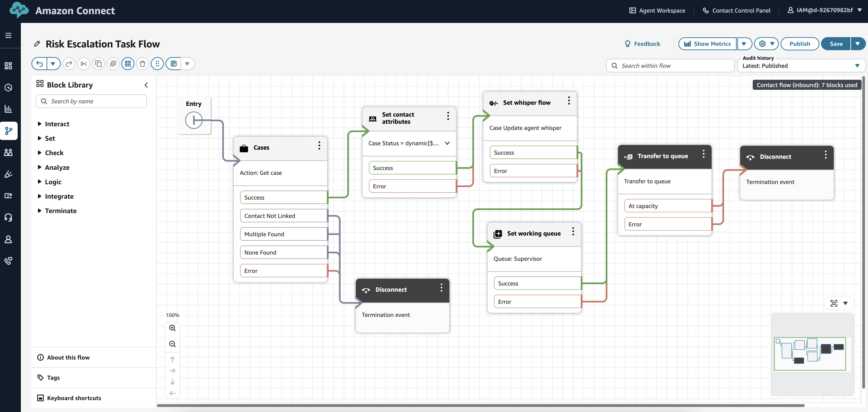Click the headset support icon in the sidebar

8,217
